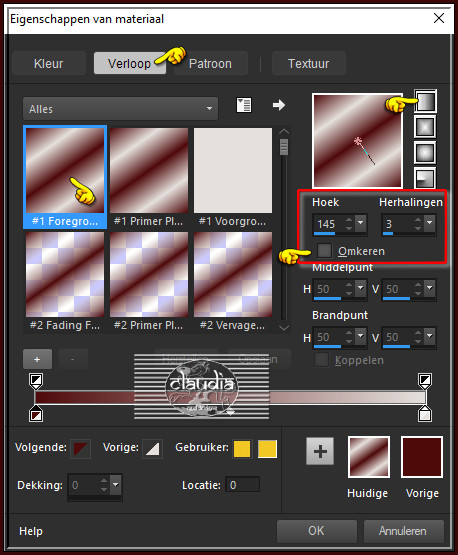Open the Alles category dropdown

[x=120, y=109]
